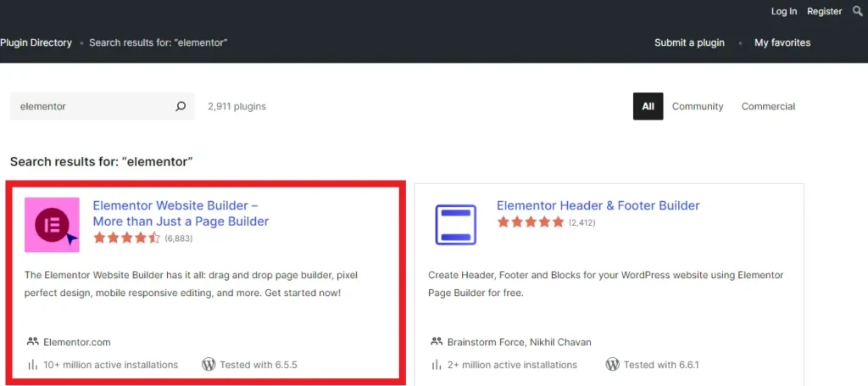Switch to the Commercial filter

[x=768, y=107]
